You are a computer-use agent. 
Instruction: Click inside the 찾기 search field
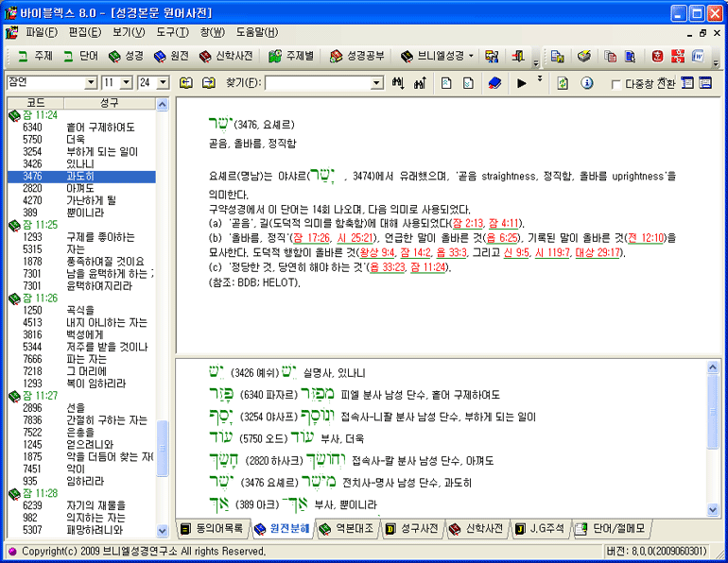coord(319,83)
